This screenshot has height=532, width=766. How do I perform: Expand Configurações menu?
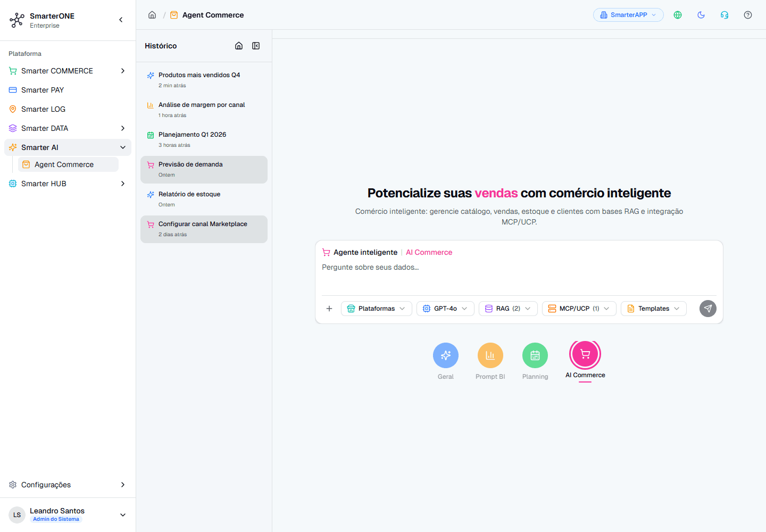tap(68, 485)
